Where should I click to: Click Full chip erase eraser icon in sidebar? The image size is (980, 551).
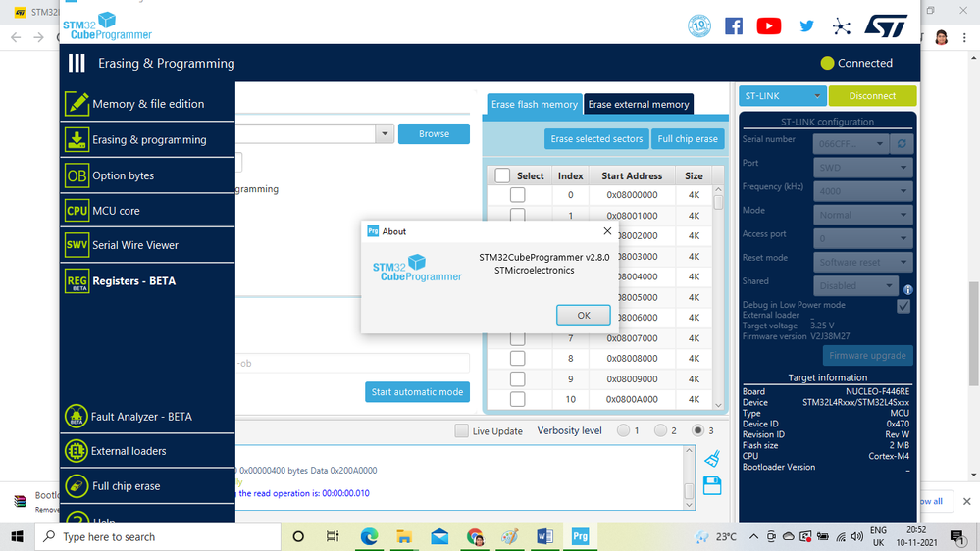click(77, 486)
